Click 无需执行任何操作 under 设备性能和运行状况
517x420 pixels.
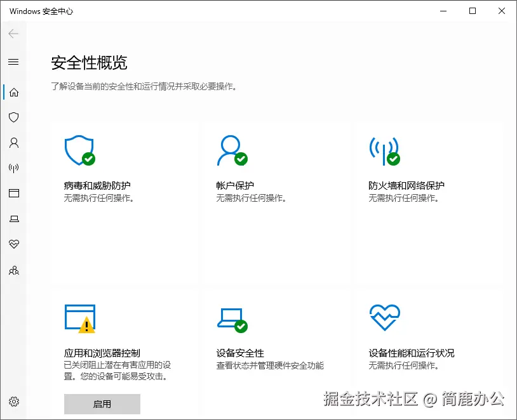click(403, 365)
